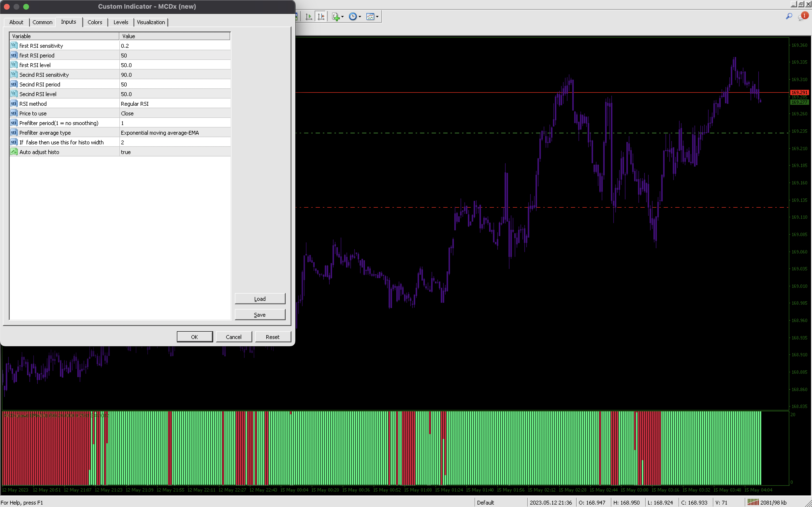This screenshot has height=507, width=812.
Task: Toggle the Chart Shift toolbar button
Action: tap(321, 16)
